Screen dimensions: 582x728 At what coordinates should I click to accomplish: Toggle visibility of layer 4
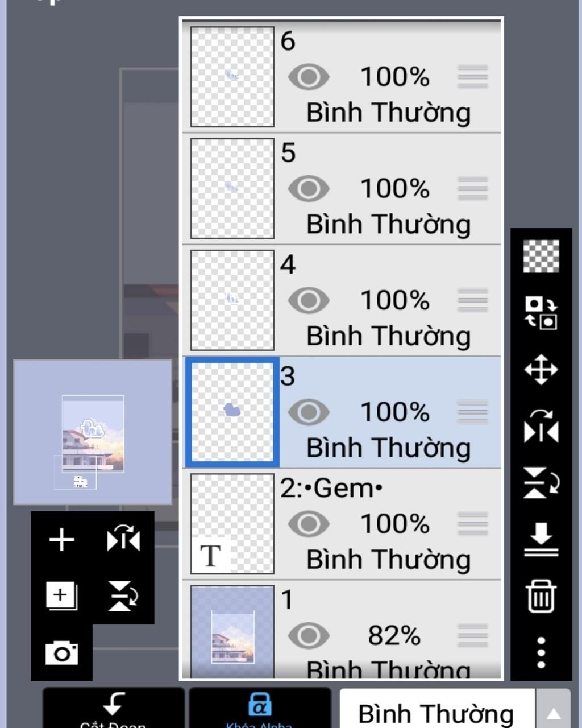point(309,301)
